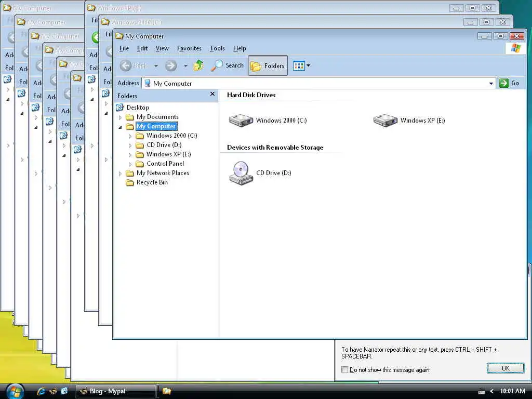Click the keyboard icon in system tray
This screenshot has width=532, height=399.
click(481, 392)
